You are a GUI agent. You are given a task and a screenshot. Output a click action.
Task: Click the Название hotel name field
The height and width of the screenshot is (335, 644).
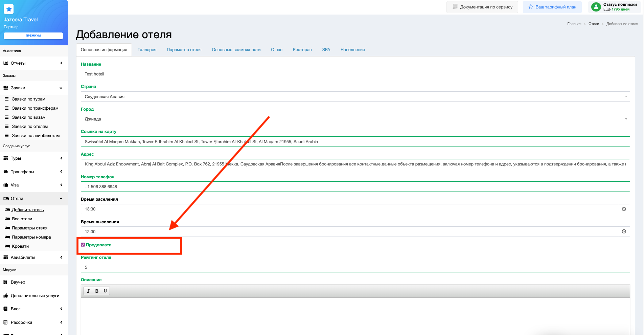point(355,74)
